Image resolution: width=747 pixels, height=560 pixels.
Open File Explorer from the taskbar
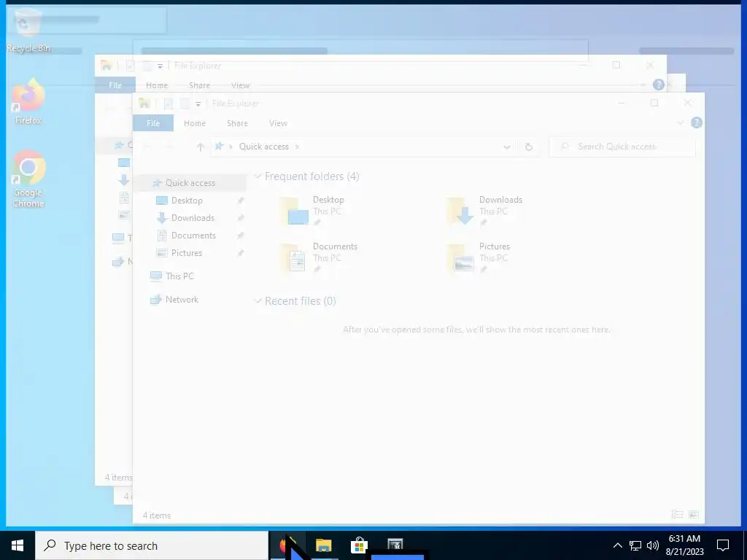(x=323, y=545)
